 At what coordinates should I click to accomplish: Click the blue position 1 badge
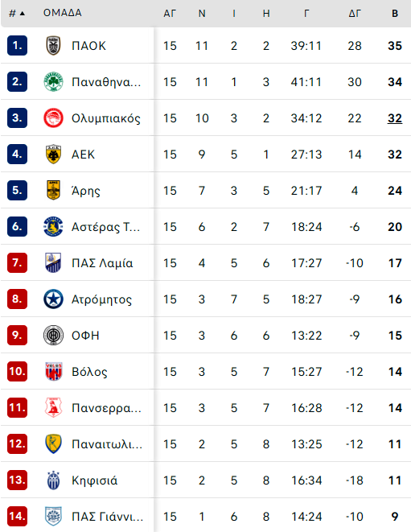(x=18, y=45)
